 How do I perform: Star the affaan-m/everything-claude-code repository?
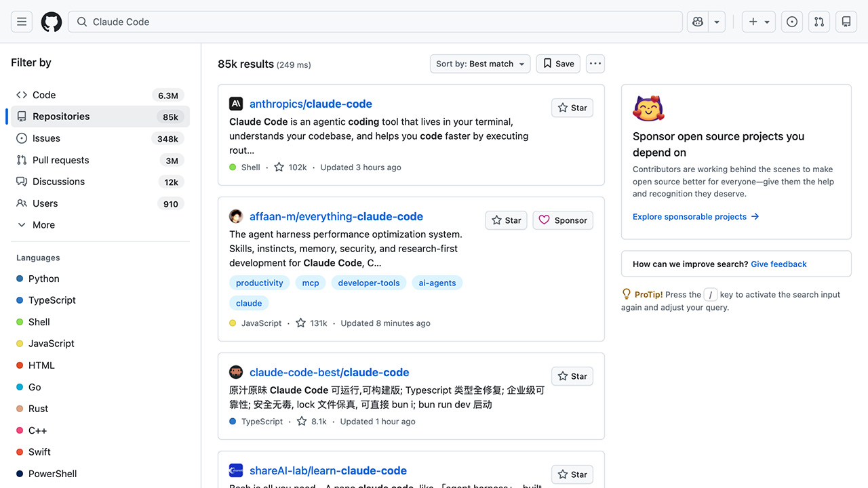pos(506,220)
